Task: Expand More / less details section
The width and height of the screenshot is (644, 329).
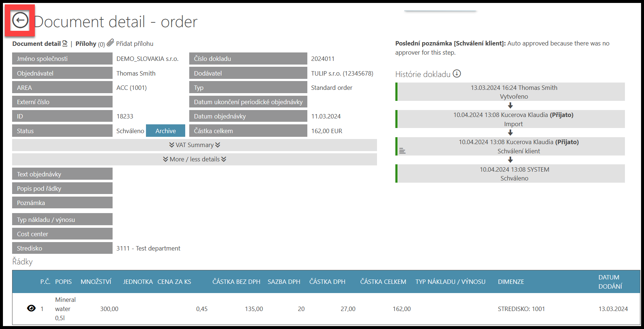Action: pyautogui.click(x=194, y=159)
